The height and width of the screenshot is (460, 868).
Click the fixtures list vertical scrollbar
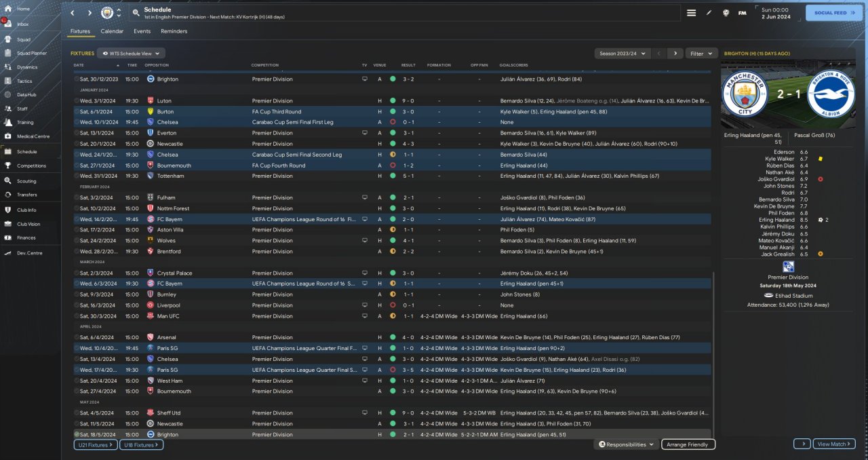714,353
